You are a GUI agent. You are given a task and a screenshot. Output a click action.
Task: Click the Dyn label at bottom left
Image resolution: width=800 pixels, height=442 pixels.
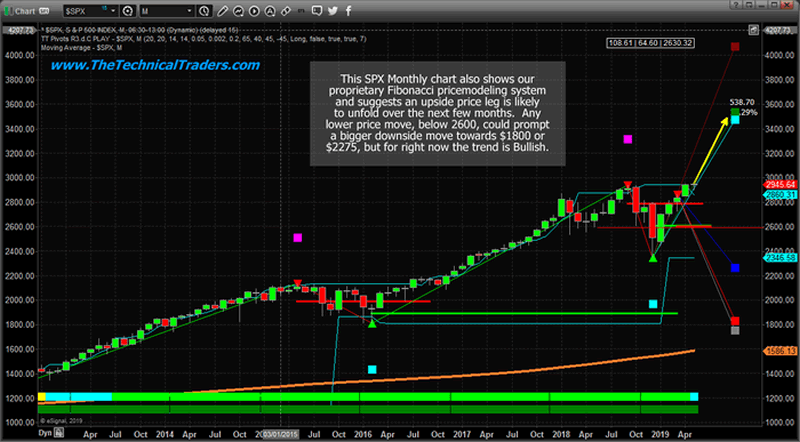click(45, 433)
